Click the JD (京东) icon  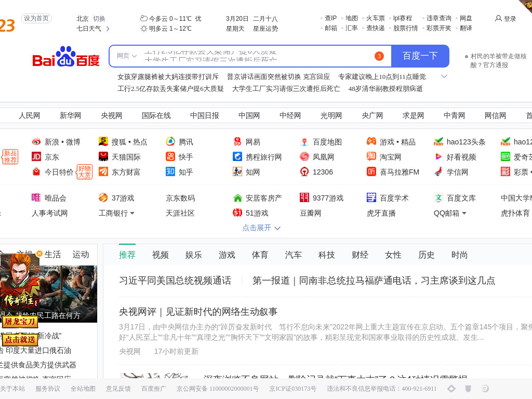36,156
